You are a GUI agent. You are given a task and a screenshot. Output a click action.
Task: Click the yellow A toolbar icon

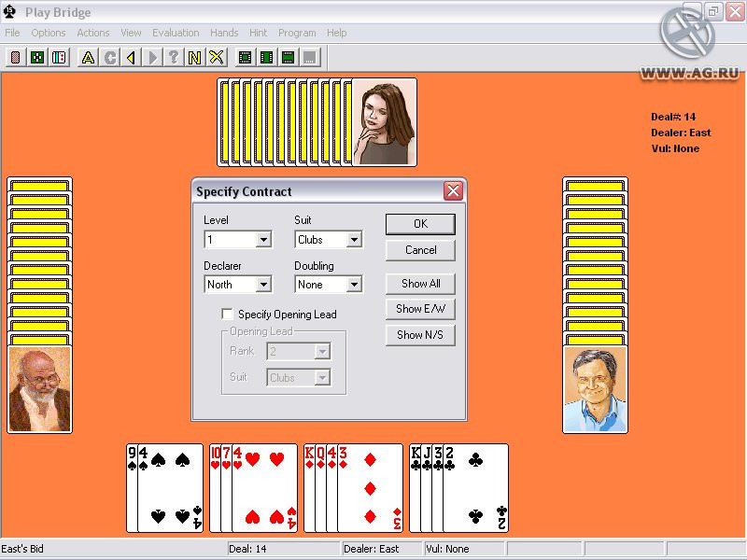point(88,58)
